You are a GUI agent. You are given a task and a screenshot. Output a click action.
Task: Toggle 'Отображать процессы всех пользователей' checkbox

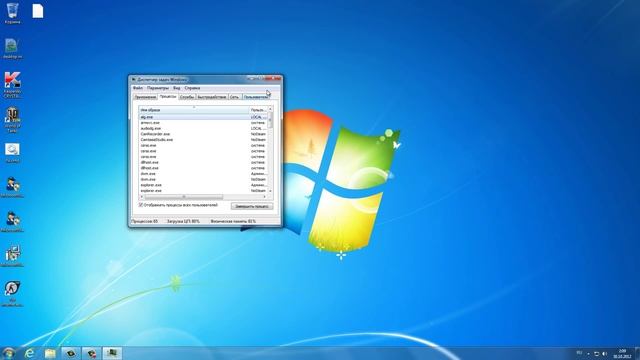point(141,205)
